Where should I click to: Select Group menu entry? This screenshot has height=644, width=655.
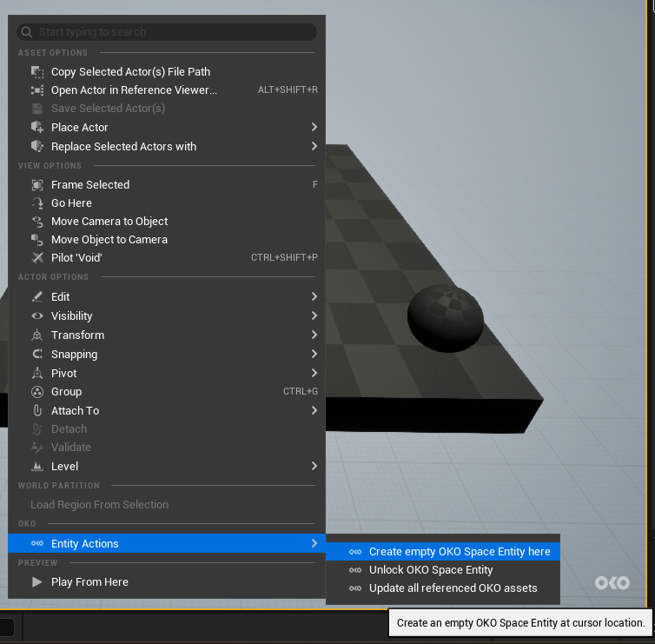(167, 392)
